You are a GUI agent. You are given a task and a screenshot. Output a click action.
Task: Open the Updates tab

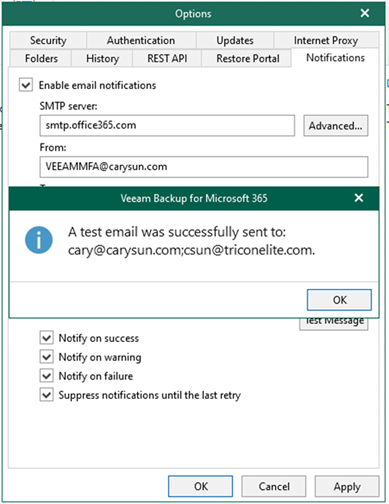coord(235,40)
